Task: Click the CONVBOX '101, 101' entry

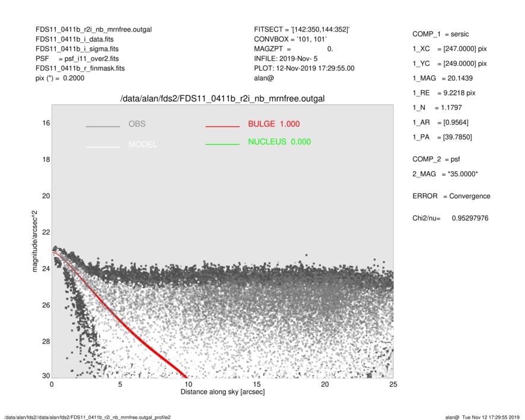Action: click(290, 39)
